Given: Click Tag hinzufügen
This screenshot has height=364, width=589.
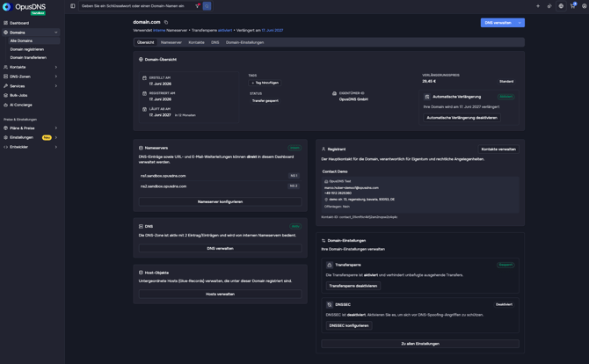Looking at the screenshot, I should coord(265,83).
